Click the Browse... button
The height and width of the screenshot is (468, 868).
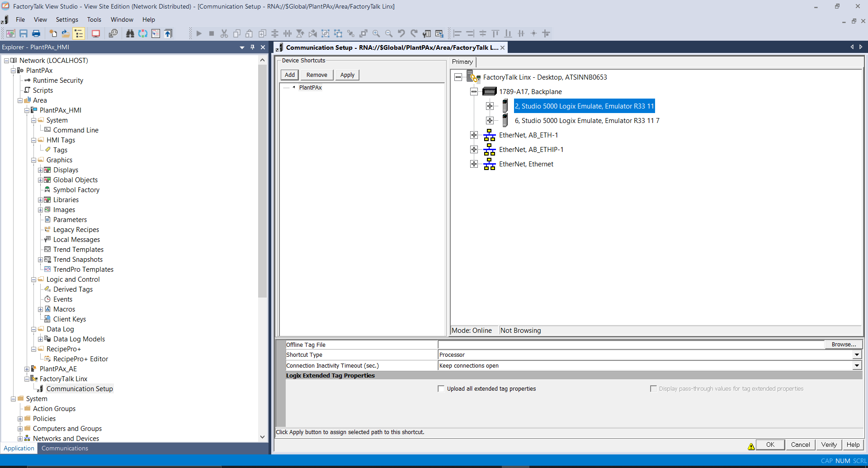(844, 345)
